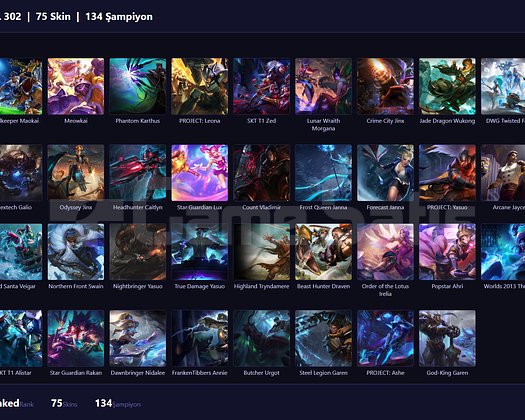The width and height of the screenshot is (525, 420).
Task: Click the "Phantom Karthus" caption
Action: pyautogui.click(x=138, y=121)
